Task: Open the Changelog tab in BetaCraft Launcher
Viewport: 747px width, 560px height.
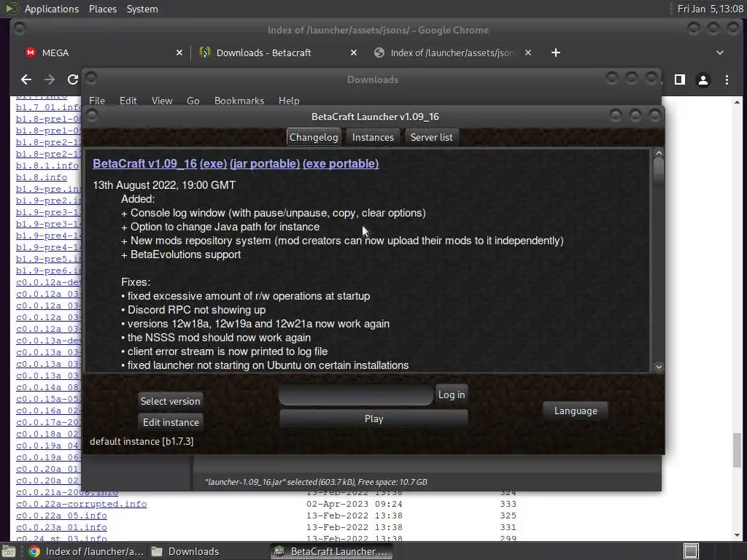Action: pyautogui.click(x=314, y=137)
